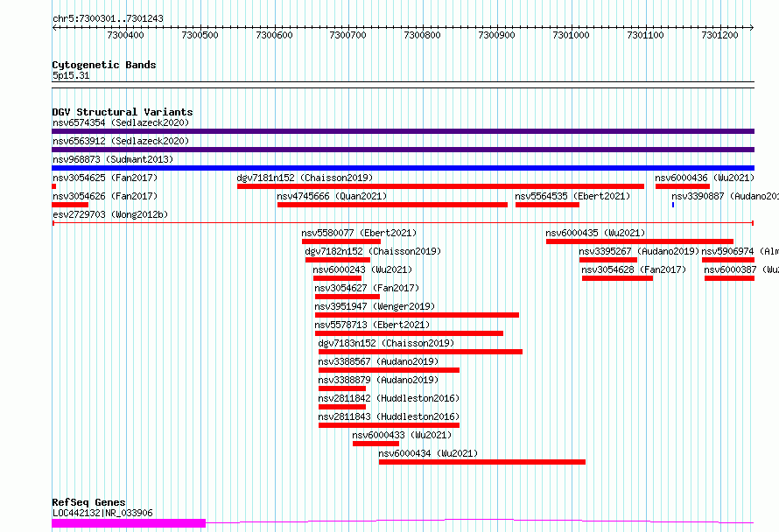This screenshot has width=779, height=532.
Task: Click the red bar under nsv3054626
Action: coord(70,205)
